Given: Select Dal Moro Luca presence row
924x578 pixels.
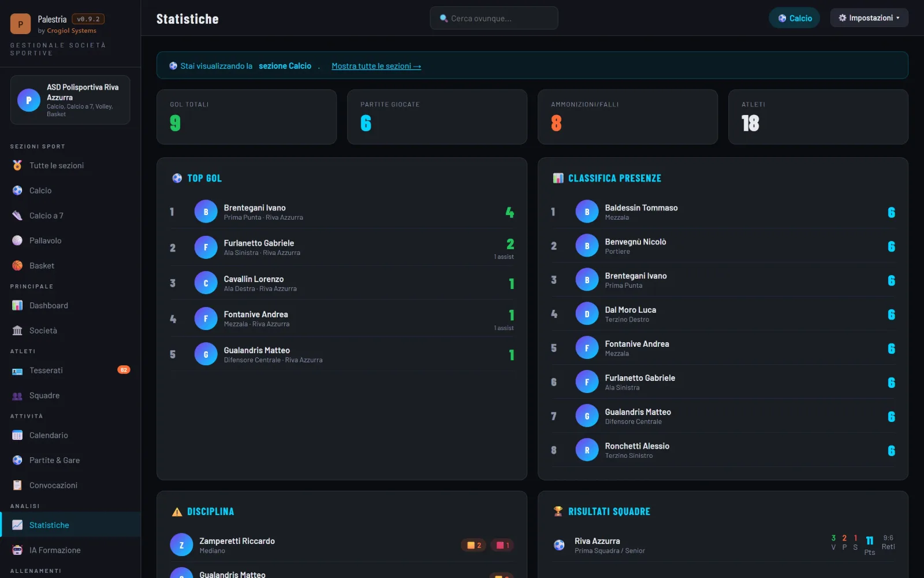Looking at the screenshot, I should click(x=723, y=314).
